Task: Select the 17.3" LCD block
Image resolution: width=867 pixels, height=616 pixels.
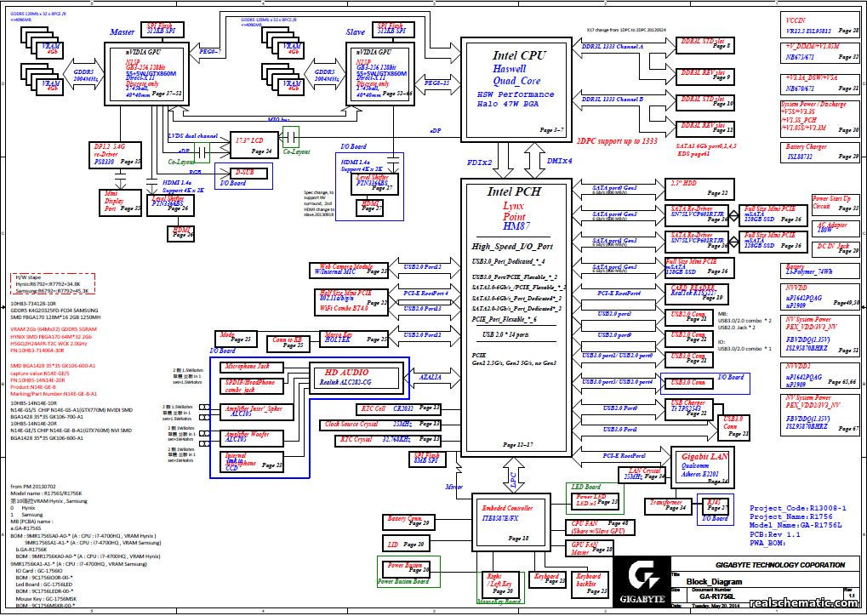Action: 254,145
